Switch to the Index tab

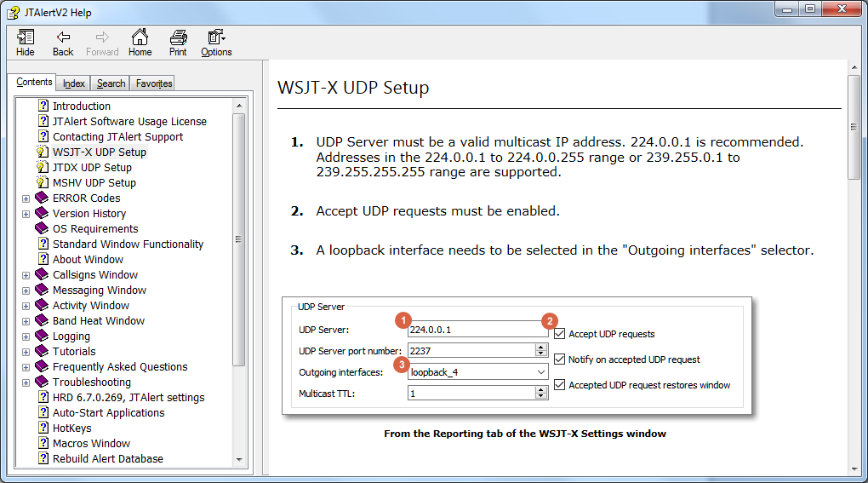coord(74,83)
